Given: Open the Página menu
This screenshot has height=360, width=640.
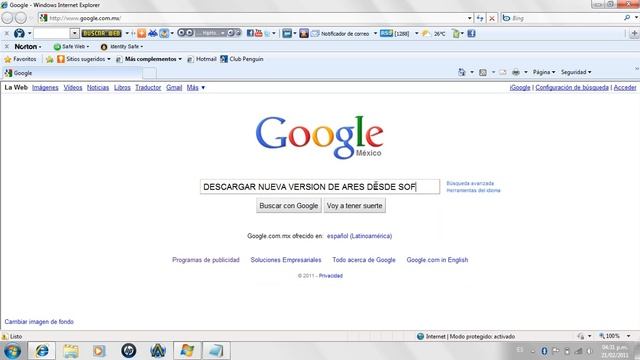Looking at the screenshot, I should click(x=544, y=72).
